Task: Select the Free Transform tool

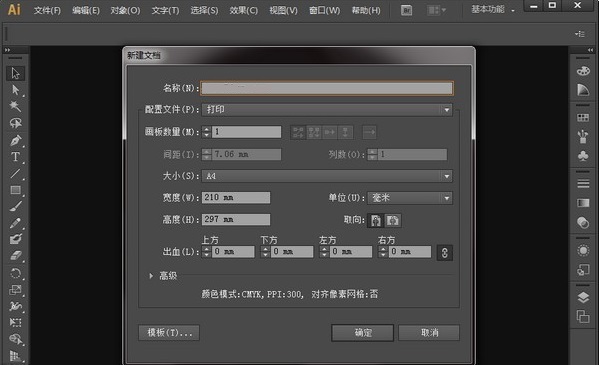Action: click(x=15, y=323)
